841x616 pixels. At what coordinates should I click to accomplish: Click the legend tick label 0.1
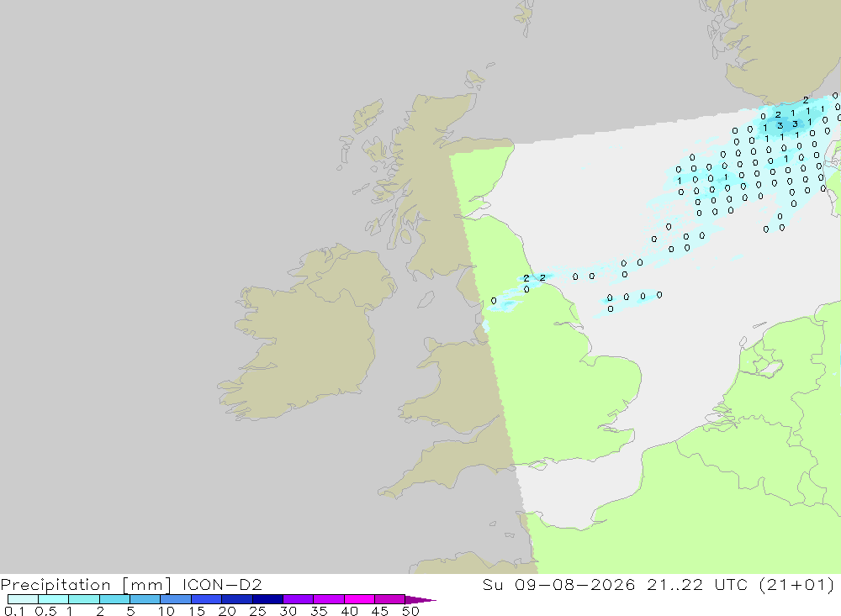(x=14, y=611)
